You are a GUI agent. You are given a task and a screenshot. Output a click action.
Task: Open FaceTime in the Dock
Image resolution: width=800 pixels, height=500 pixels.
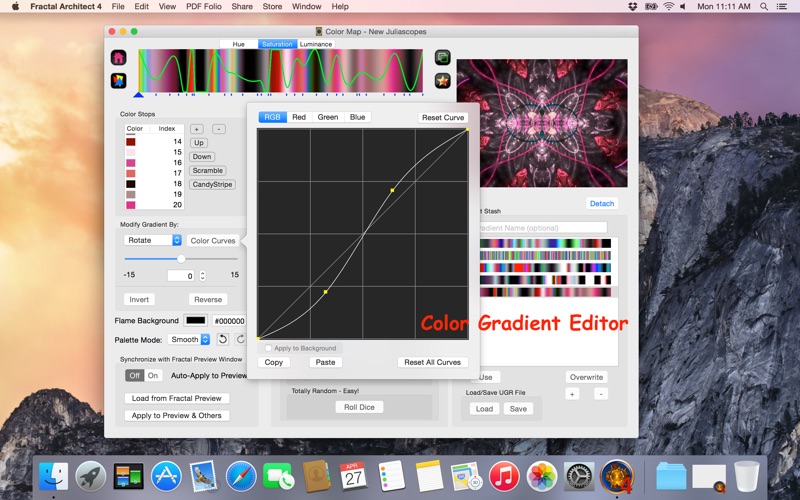tap(278, 477)
